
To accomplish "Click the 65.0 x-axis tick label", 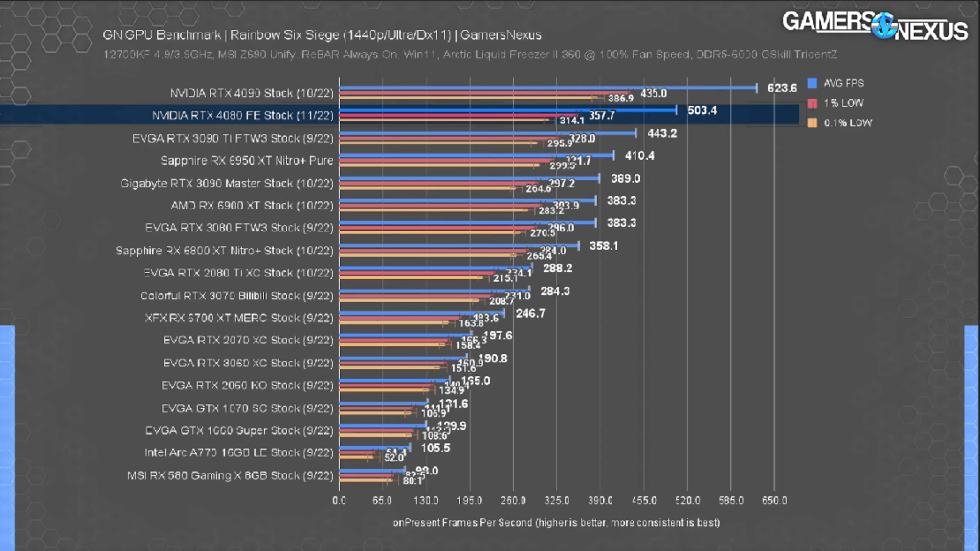I will pos(383,501).
